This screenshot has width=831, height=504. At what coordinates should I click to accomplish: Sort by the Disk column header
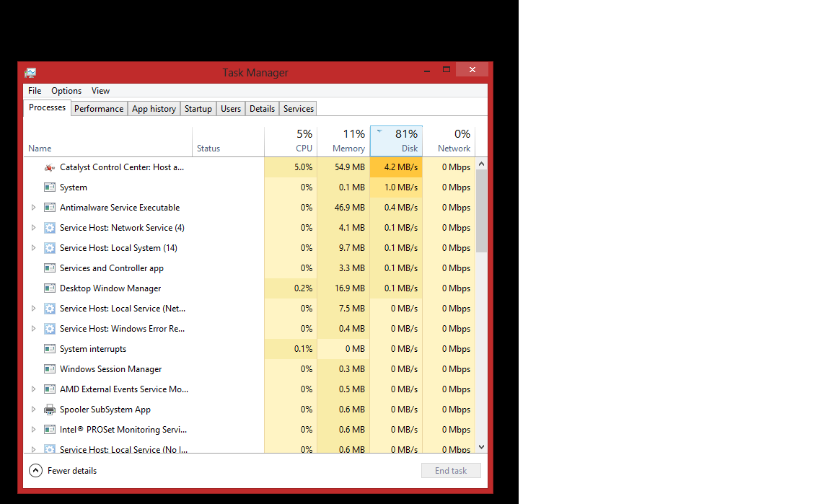pyautogui.click(x=397, y=141)
